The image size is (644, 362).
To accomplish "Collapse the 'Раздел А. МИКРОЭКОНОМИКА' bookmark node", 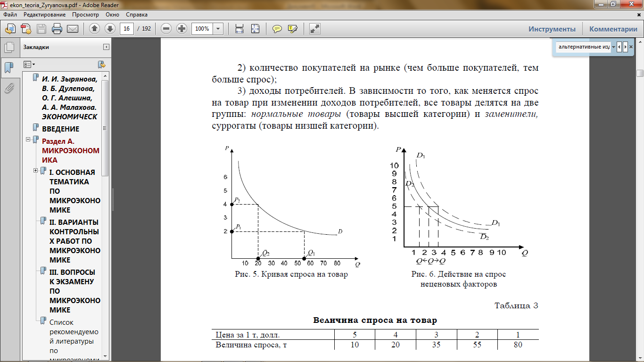I will [x=28, y=140].
